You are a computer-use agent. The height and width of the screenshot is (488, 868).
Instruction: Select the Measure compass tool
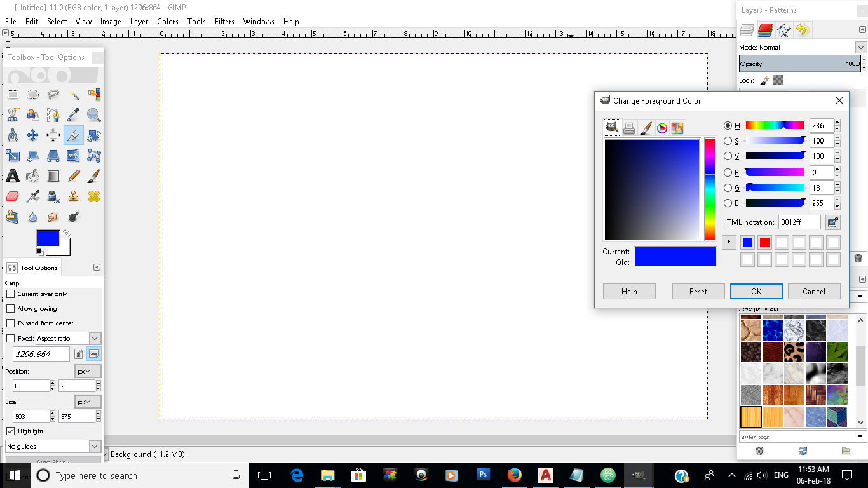pyautogui.click(x=13, y=135)
